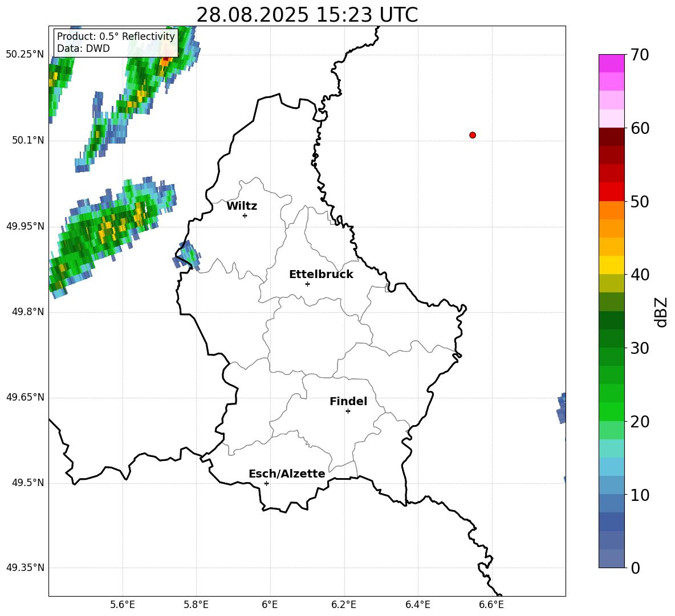The width and height of the screenshot is (675, 616).
Task: Pick the orange swatch just below 50 dBZ
Action: (x=611, y=210)
